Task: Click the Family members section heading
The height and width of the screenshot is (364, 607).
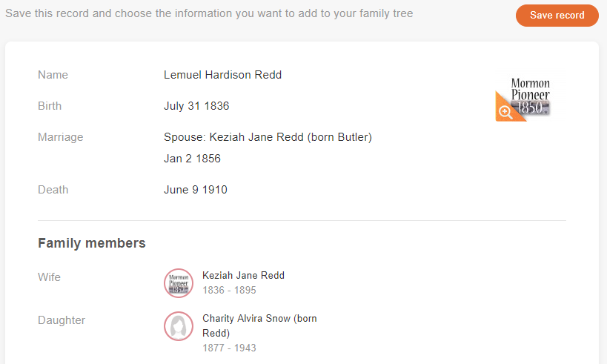Action: (92, 243)
